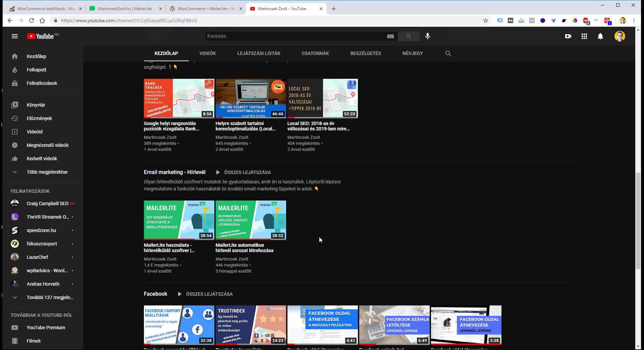Open Facebook számla letöltése thumbnail
The height and width of the screenshot is (350, 644).
(x=394, y=325)
